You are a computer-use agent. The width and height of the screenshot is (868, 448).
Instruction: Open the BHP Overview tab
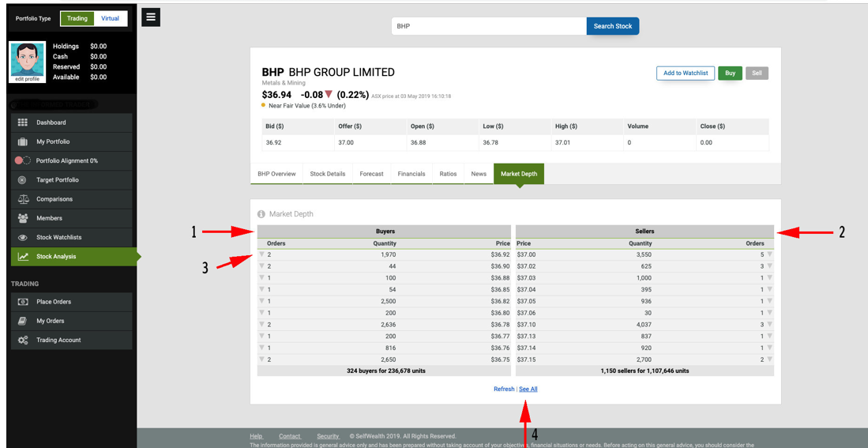pos(276,174)
